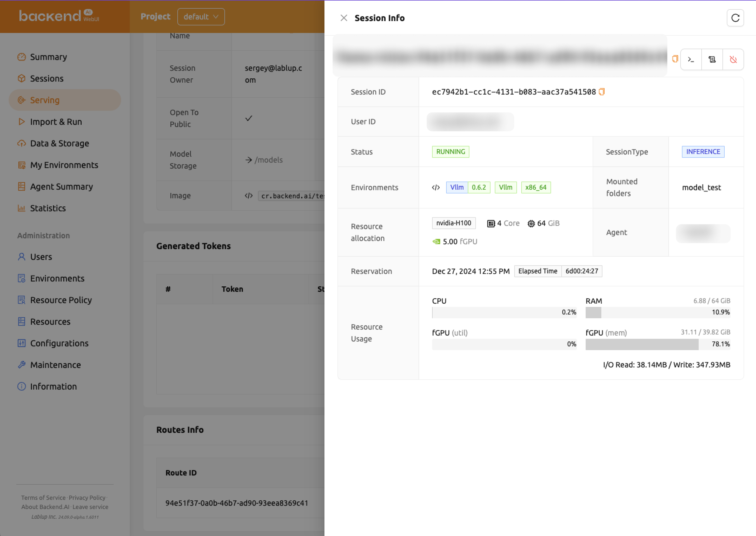The width and height of the screenshot is (756, 536).
Task: Click the I/O Read / Write text
Action: point(666,365)
